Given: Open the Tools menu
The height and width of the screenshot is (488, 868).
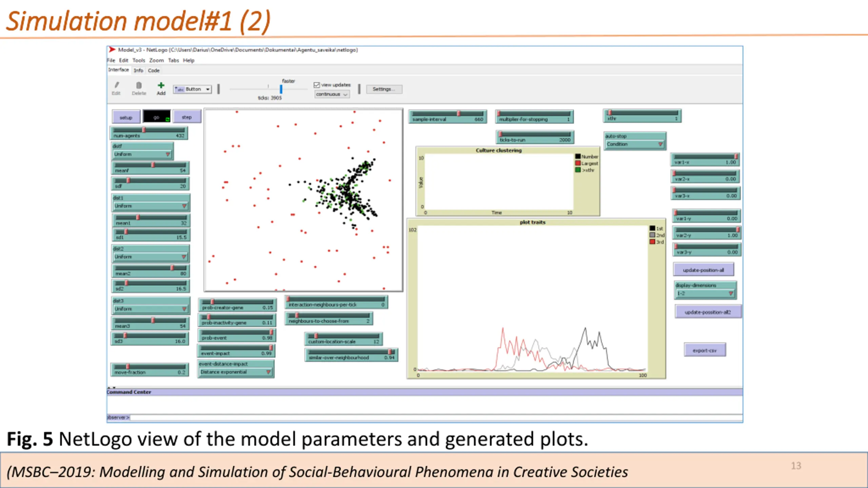Looking at the screenshot, I should click(139, 60).
